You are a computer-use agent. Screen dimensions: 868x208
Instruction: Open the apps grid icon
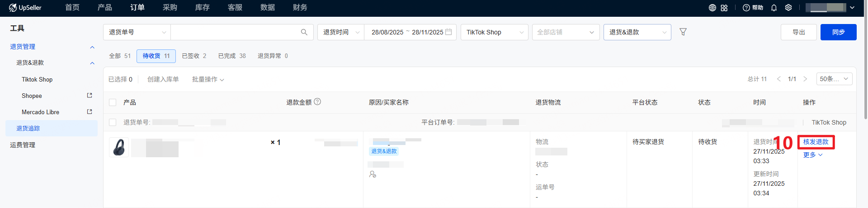coord(724,8)
